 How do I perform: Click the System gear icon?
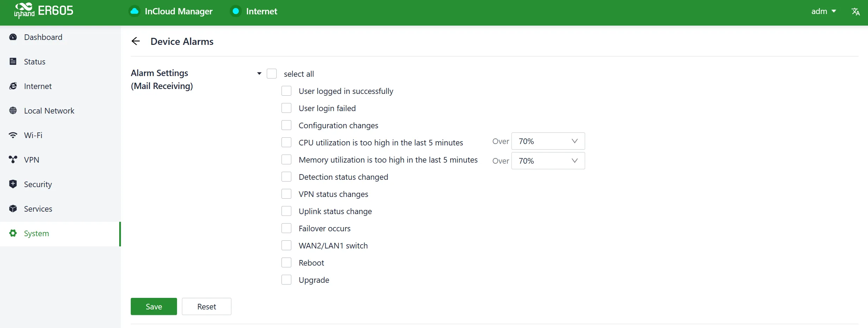[x=13, y=233]
